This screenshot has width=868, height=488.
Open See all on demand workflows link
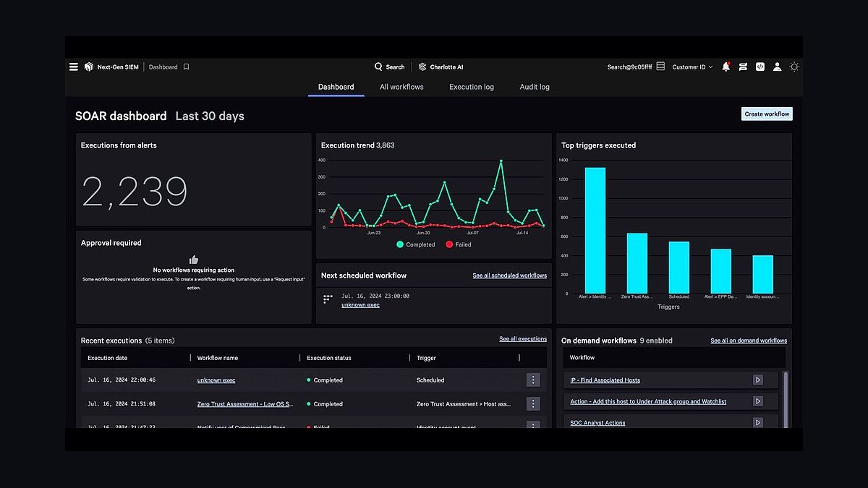point(749,341)
